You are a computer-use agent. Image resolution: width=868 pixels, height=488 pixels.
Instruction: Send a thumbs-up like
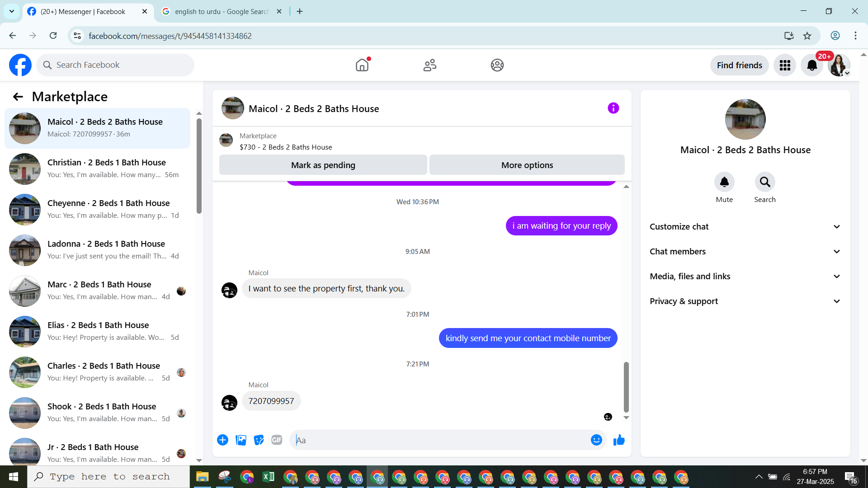[x=619, y=440]
